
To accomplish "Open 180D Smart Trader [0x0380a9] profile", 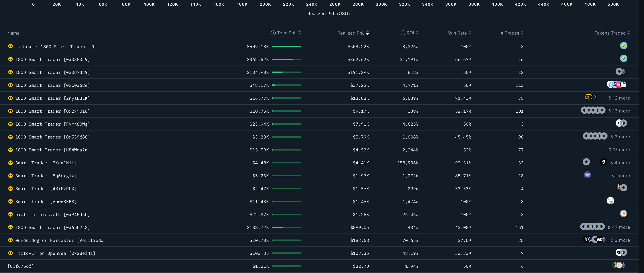I will coord(52,60).
